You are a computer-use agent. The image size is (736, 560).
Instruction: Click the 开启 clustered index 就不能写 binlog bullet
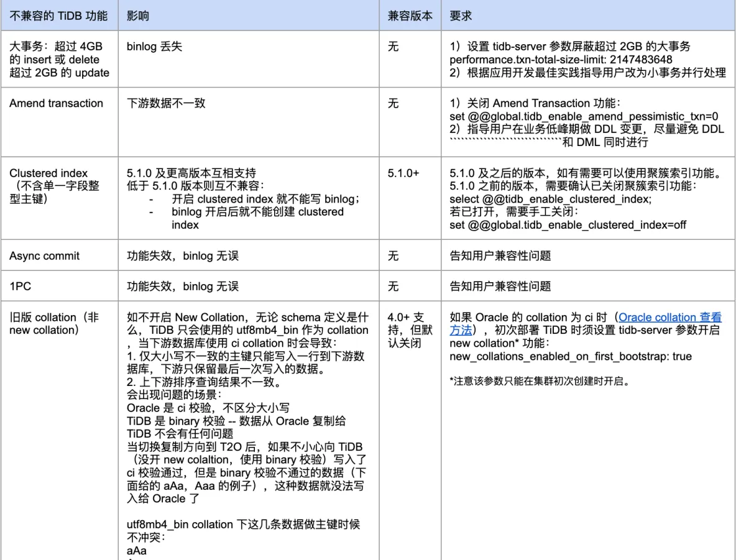pos(265,199)
